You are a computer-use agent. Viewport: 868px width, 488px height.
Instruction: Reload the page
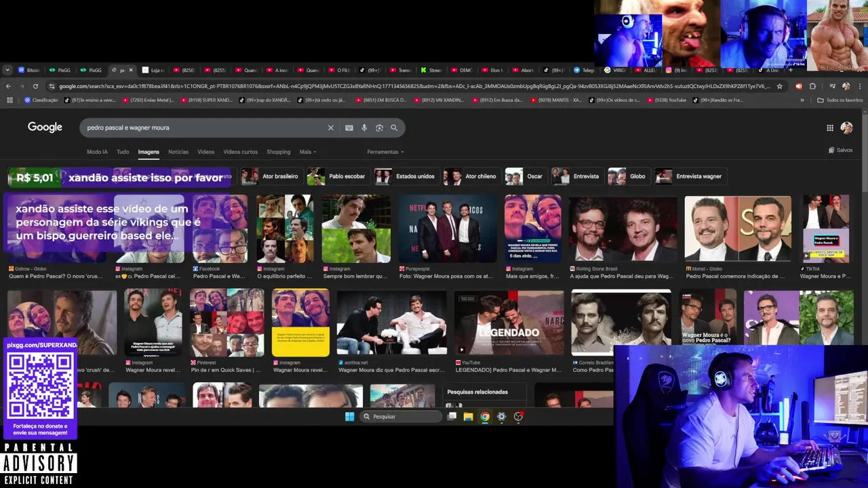(35, 86)
